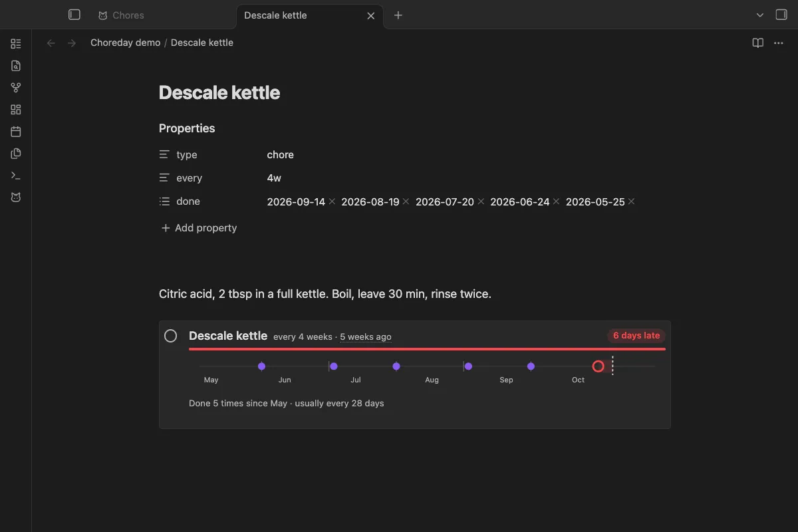
Task: Click the 'every' property name
Action: 189,178
